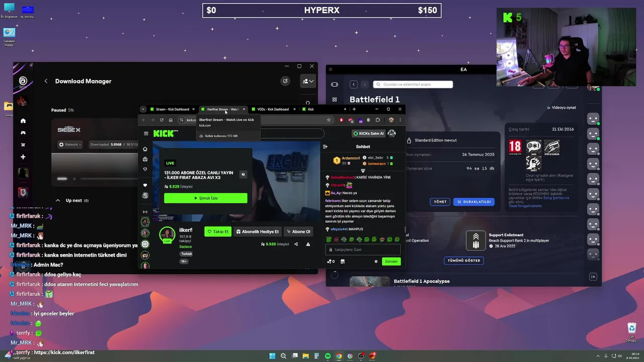Click the Turkish language tag
This screenshot has height=362, width=644.
click(x=186, y=254)
